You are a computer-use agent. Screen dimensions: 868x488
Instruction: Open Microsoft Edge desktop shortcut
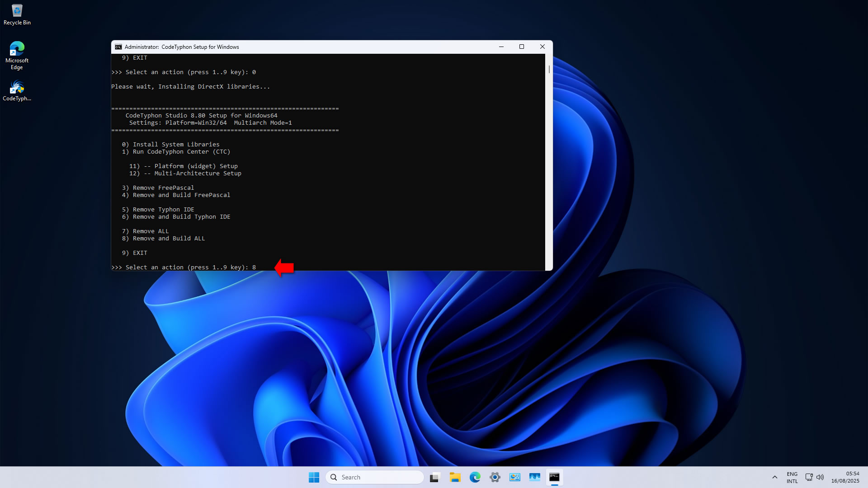coord(17,55)
